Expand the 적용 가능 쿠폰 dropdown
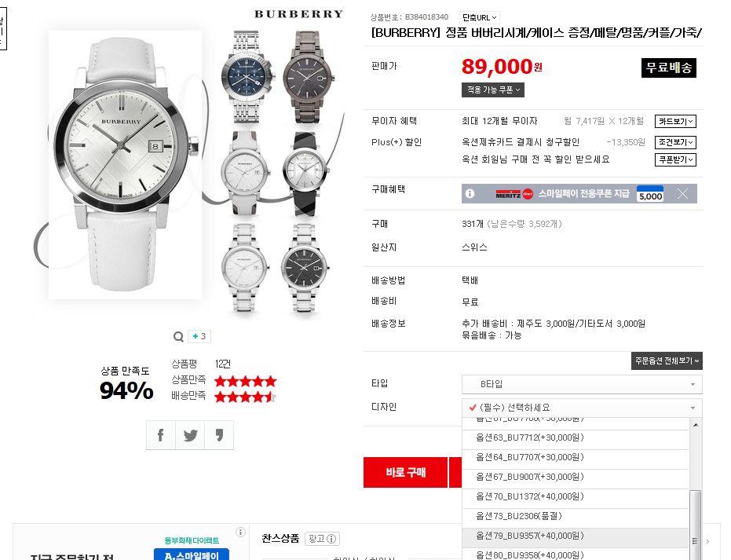Image resolution: width=731 pixels, height=560 pixels. point(493,90)
